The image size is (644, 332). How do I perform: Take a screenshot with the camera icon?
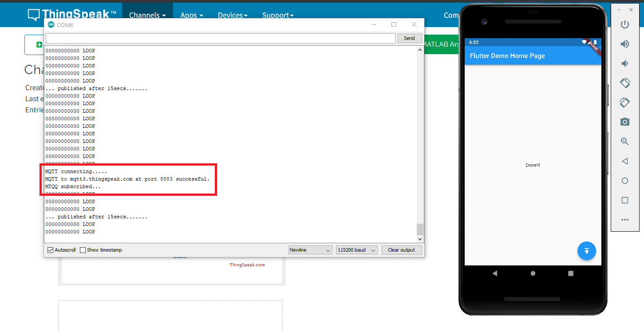pos(624,122)
